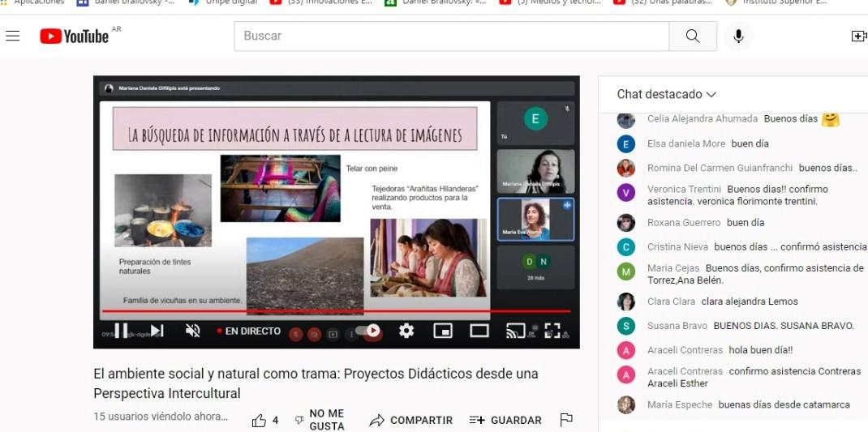Click the magnifying glass search button

692,36
